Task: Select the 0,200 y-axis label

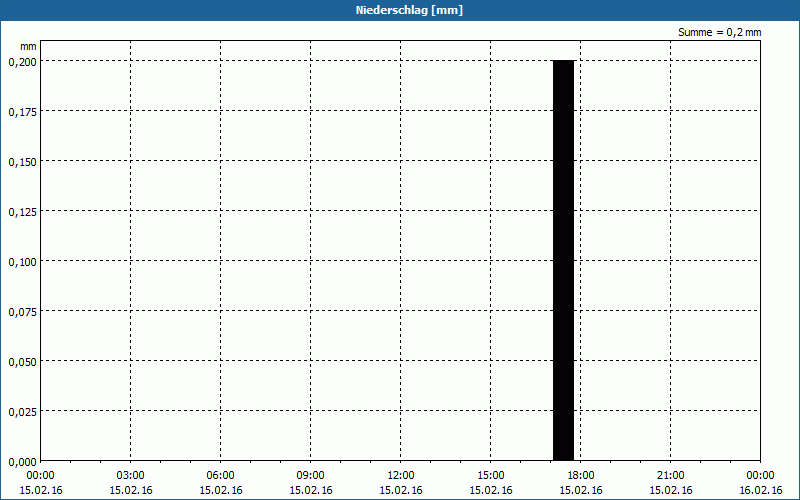Action: click(22, 62)
